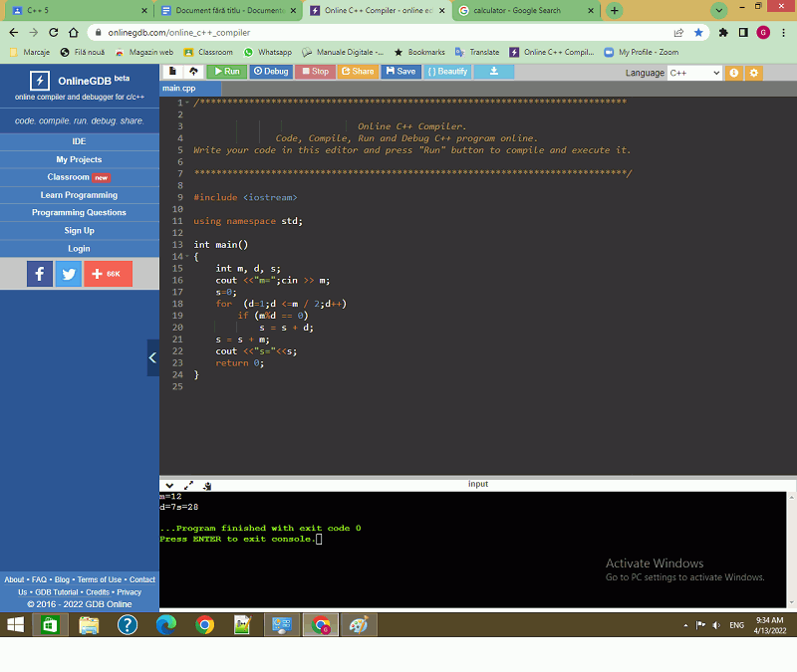Screen dimensions: 797x672
Task: Click the OnlineGDB lightning bolt logo
Action: coord(40,81)
